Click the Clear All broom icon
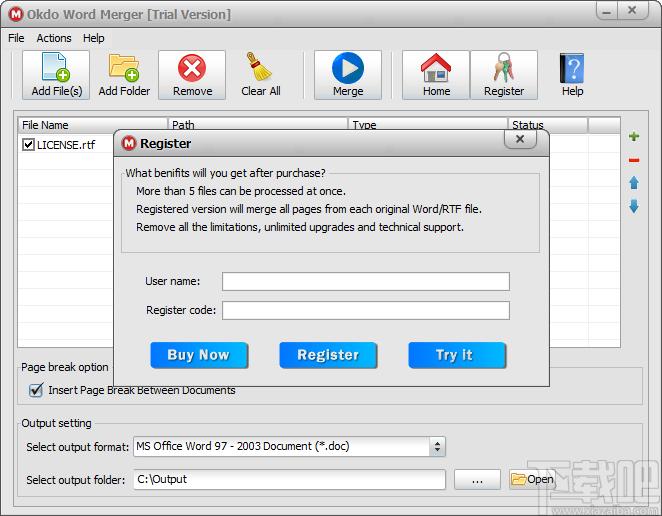This screenshot has width=662, height=516. pos(260,75)
